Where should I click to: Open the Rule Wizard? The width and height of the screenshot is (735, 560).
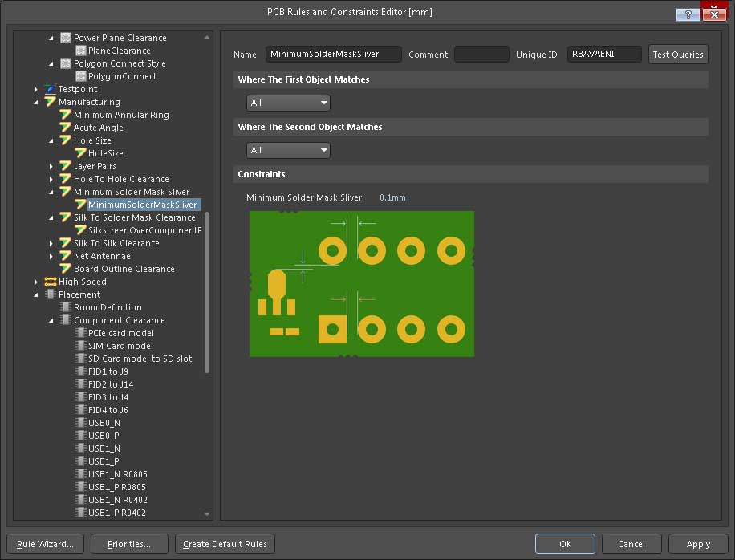tap(45, 544)
